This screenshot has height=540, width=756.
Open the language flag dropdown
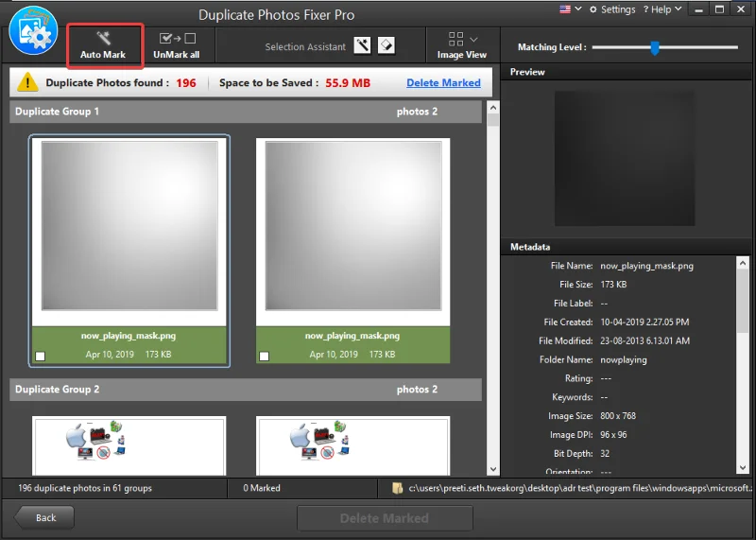(571, 9)
